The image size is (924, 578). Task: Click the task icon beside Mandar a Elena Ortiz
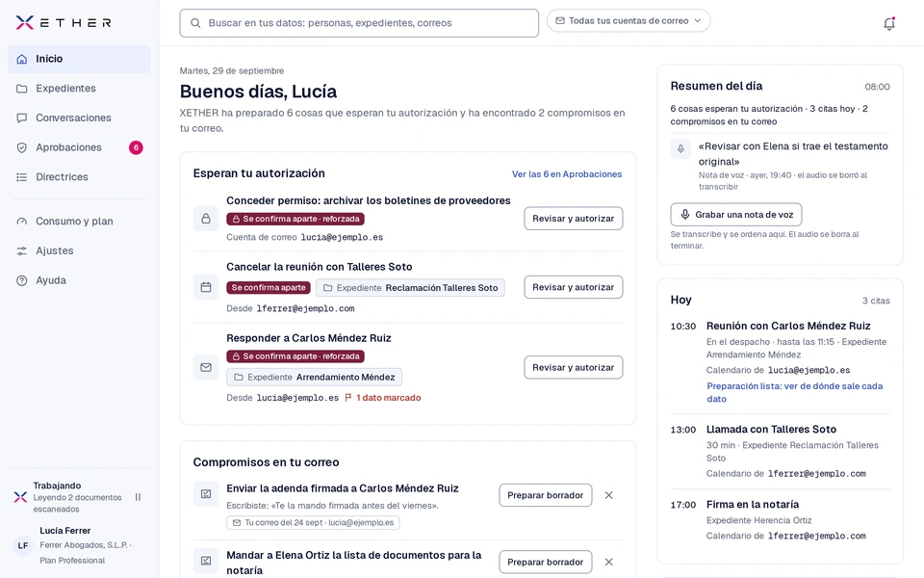(206, 561)
